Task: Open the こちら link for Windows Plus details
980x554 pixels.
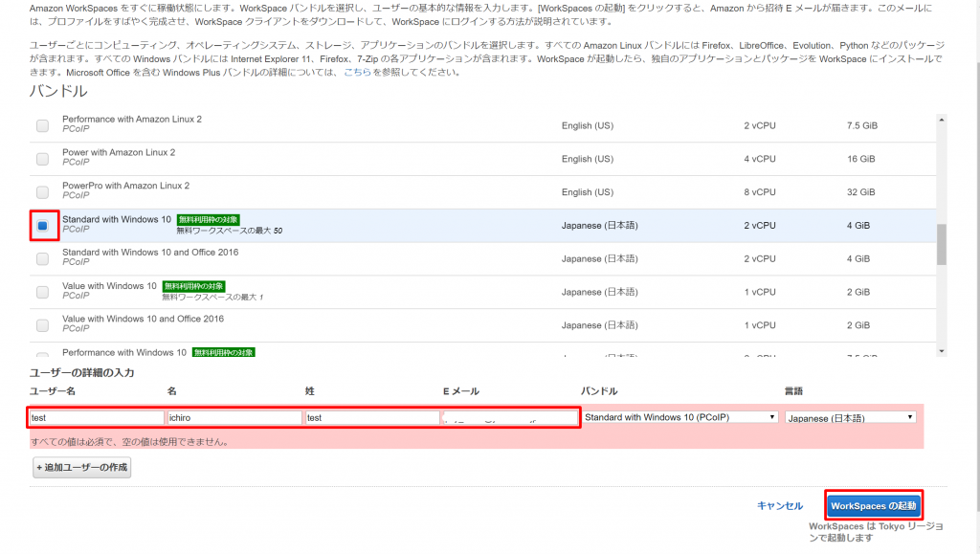Action: coord(358,73)
